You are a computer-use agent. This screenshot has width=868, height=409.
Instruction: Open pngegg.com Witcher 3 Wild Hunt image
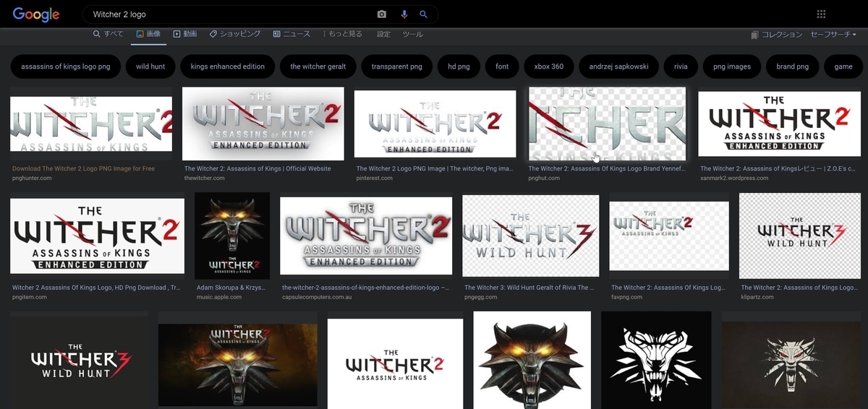[x=530, y=236]
